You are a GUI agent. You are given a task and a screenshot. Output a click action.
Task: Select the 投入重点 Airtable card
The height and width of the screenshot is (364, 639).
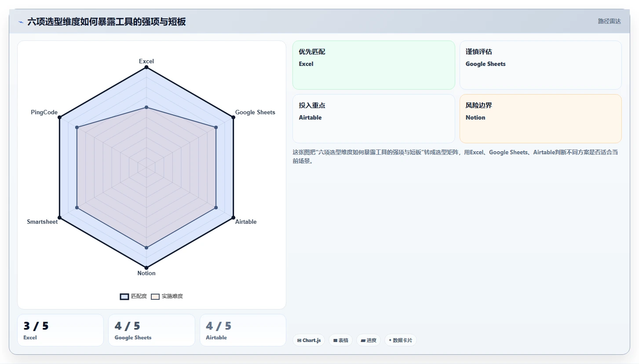coord(374,119)
